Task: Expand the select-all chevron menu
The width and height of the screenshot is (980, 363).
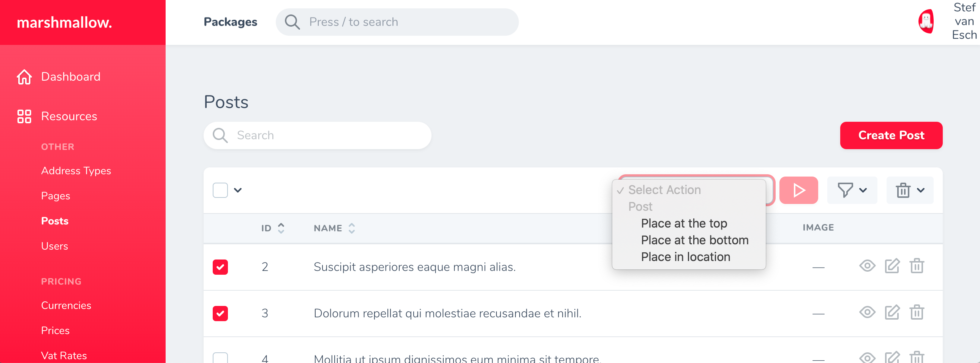Action: click(x=238, y=190)
